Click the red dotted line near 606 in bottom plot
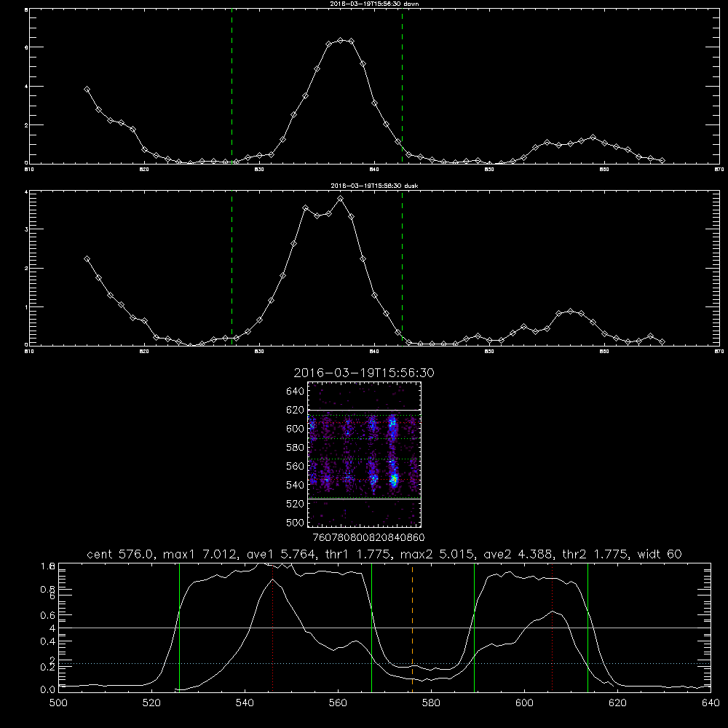Screen dimensions: 728x728 coord(552,628)
